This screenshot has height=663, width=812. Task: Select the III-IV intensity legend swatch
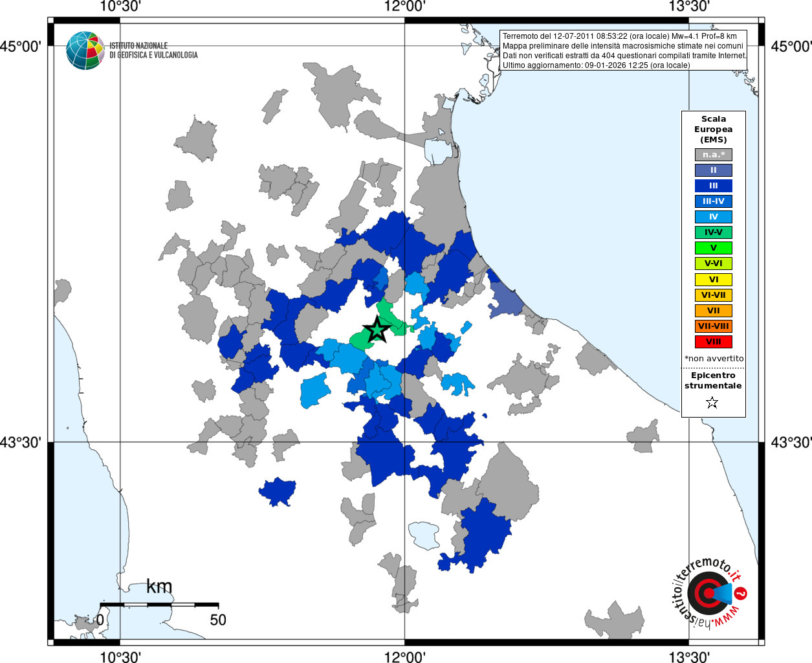tap(714, 201)
